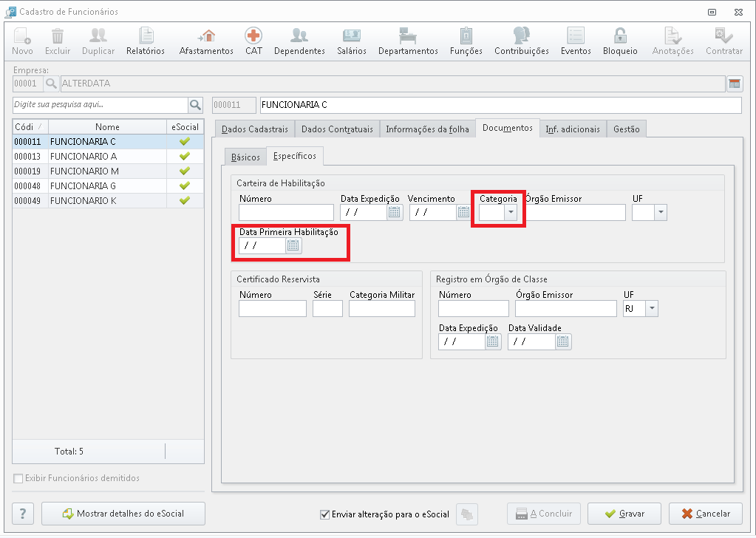The height and width of the screenshot is (538, 756).
Task: Sort list by Códi column header
Action: coord(30,127)
